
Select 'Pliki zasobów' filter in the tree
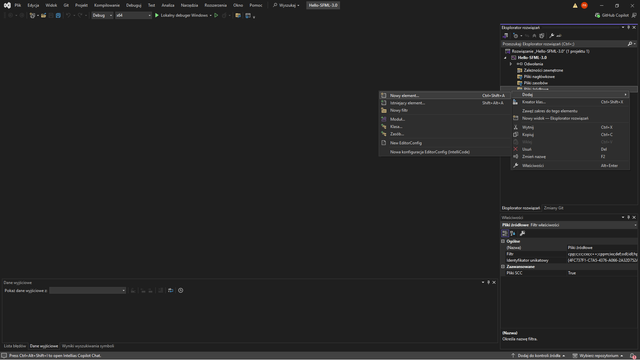tap(536, 83)
